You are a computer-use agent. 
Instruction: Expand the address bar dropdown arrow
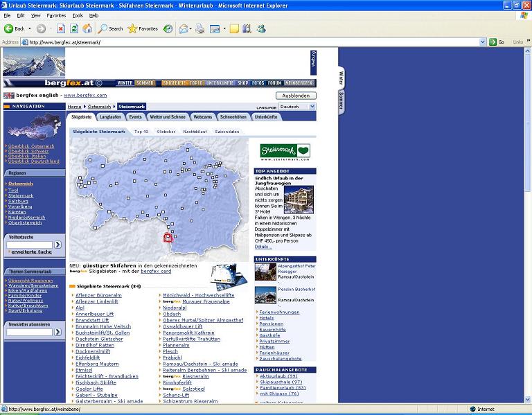coord(483,42)
